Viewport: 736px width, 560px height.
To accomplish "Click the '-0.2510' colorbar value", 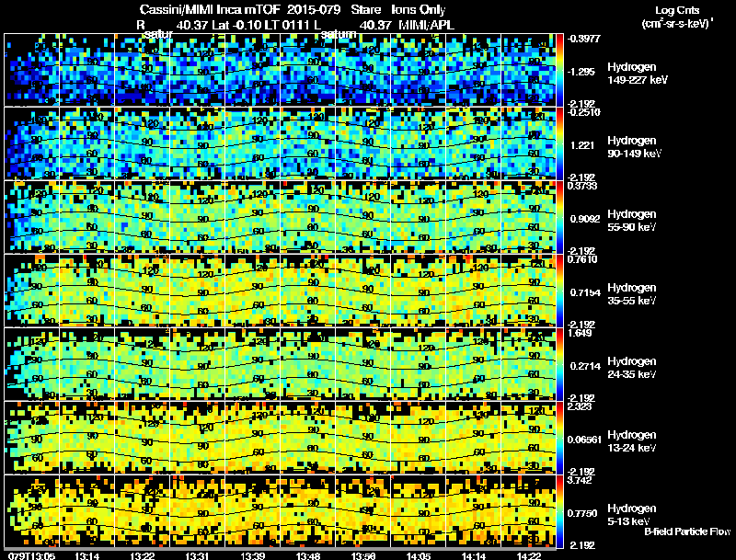I will click(x=584, y=112).
